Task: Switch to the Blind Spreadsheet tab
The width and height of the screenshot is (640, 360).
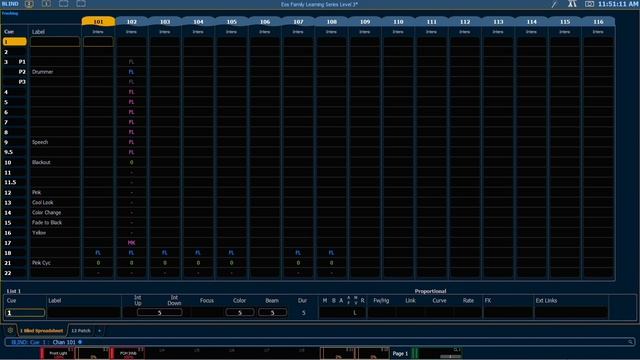Action: tap(42, 331)
